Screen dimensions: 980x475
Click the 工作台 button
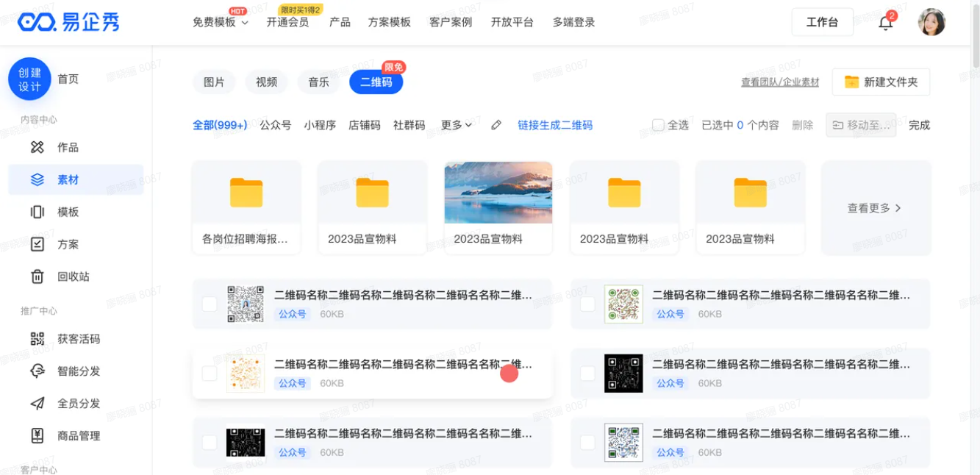[823, 22]
